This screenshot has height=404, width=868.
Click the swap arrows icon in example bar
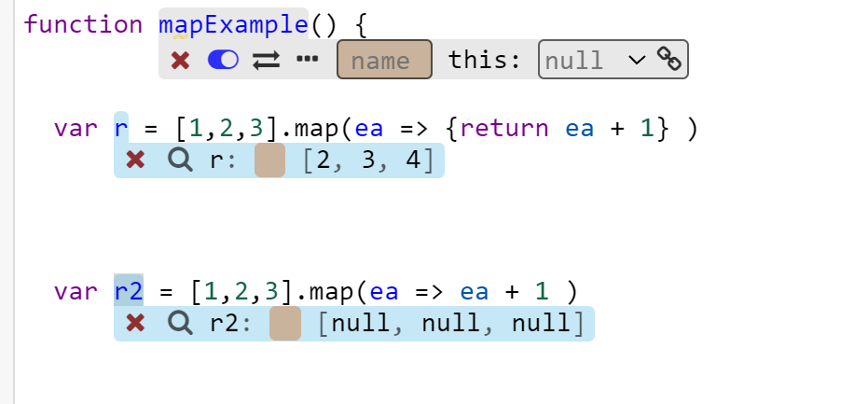[x=267, y=60]
